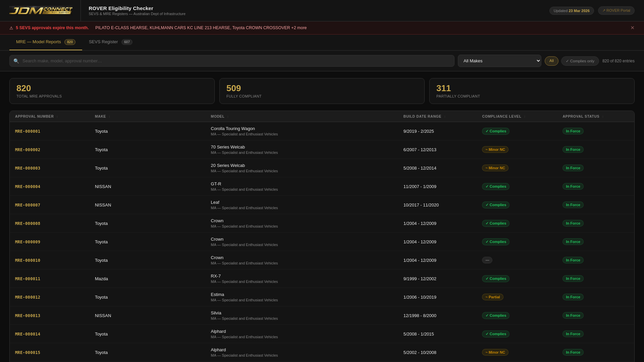This screenshot has width=644, height=362.
Task: Open approval MRE-000008
Action: click(28, 224)
